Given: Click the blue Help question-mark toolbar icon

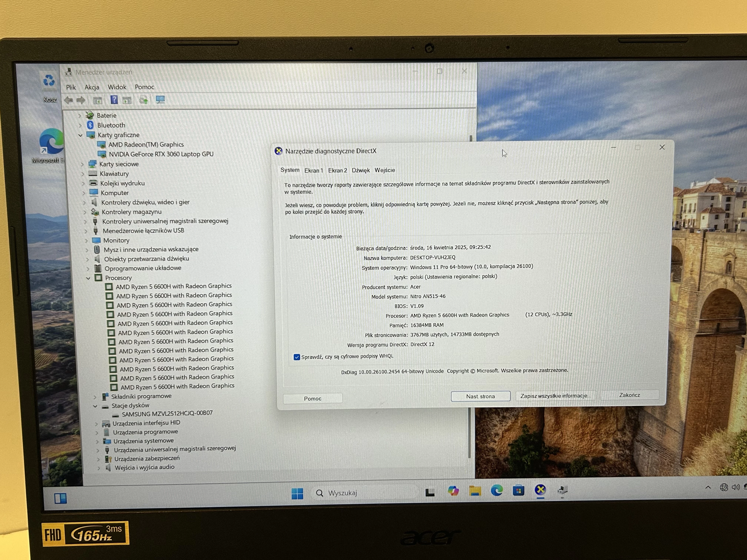Looking at the screenshot, I should [114, 100].
